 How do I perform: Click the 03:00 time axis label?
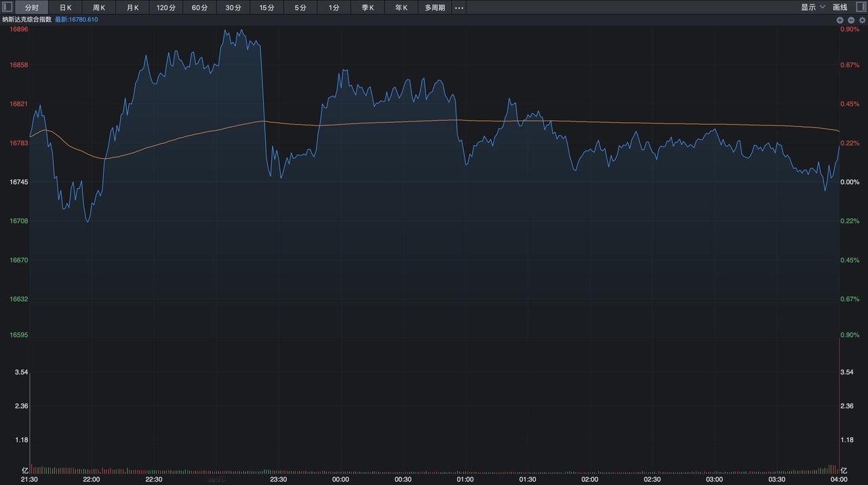715,480
